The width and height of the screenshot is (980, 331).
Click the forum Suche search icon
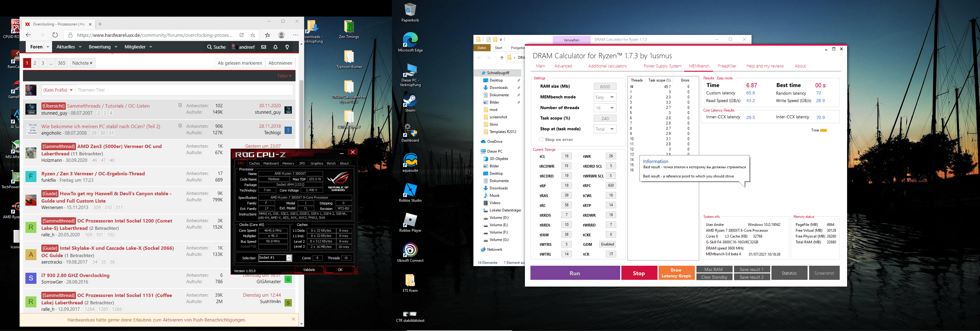coord(216,47)
